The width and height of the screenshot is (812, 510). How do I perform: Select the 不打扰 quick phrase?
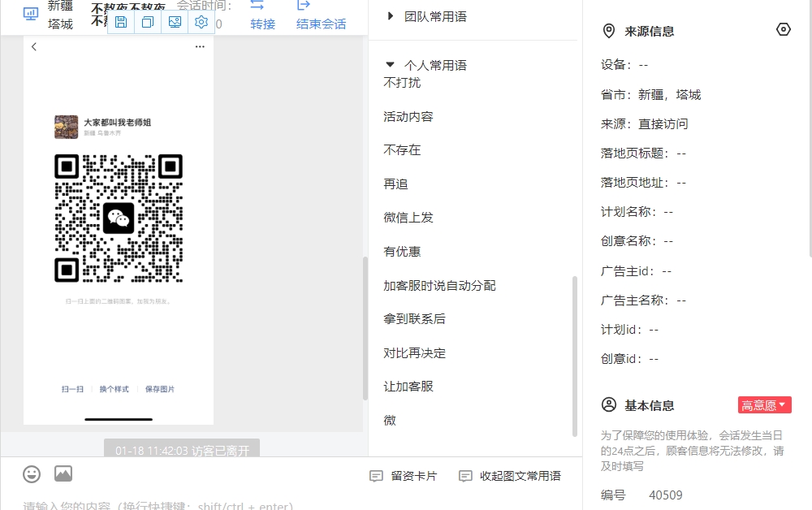[x=402, y=82]
